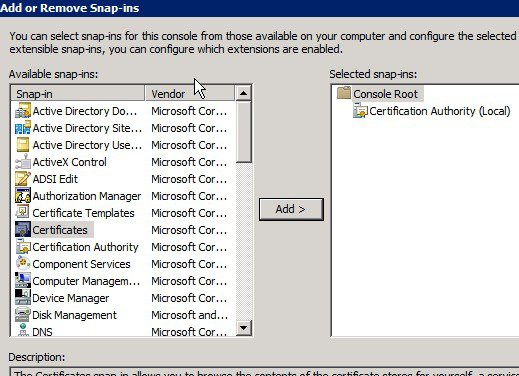This screenshot has height=376, width=519.
Task: Select the 'Disk Management' row text
Action: coord(75,315)
